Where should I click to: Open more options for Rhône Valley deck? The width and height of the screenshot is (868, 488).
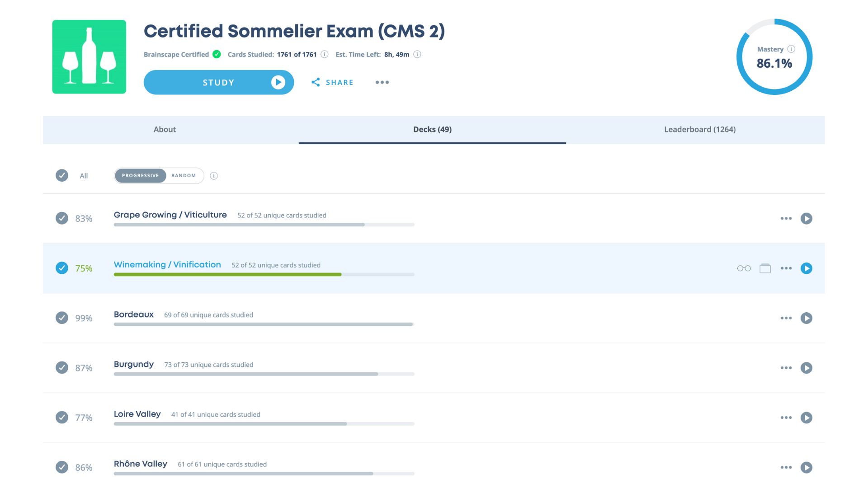786,467
